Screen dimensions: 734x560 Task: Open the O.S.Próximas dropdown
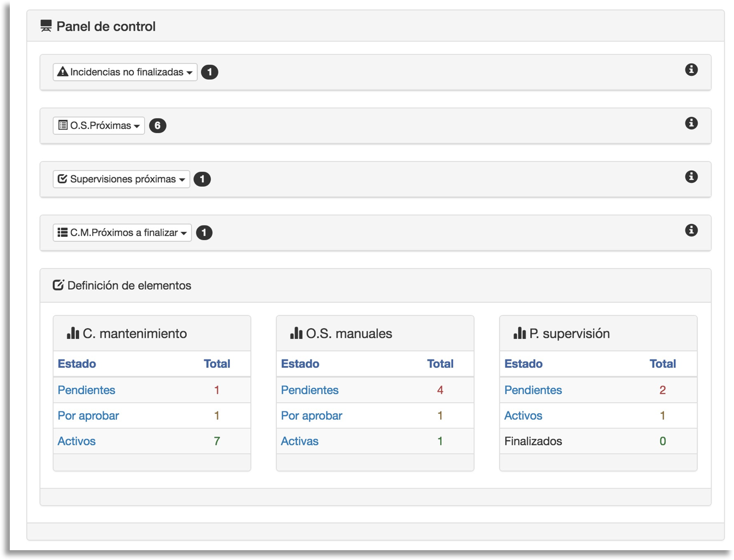pyautogui.click(x=99, y=126)
